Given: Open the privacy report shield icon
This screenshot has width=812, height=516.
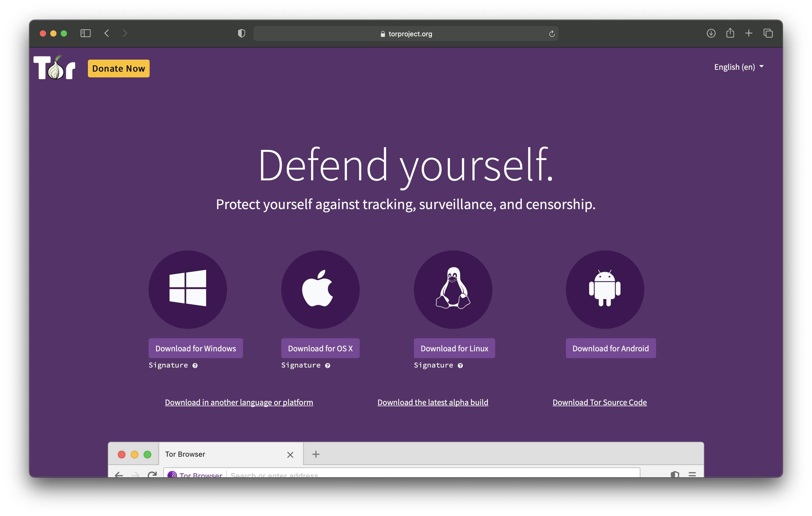Looking at the screenshot, I should 241,33.
